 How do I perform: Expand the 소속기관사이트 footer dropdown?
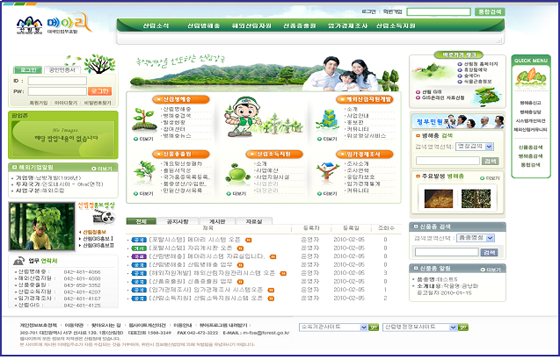(x=333, y=327)
